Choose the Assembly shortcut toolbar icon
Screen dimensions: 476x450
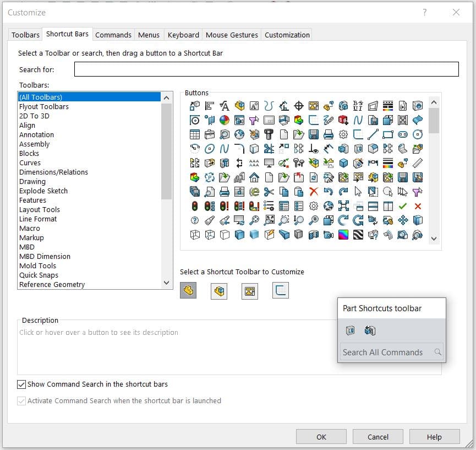219,291
